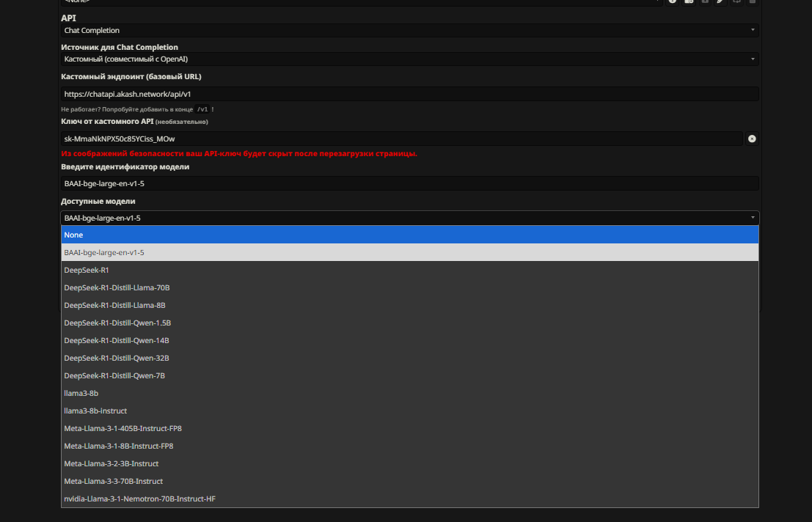Choose DeepSeek-R1-Distill-Llama-70B from the list

(409, 287)
